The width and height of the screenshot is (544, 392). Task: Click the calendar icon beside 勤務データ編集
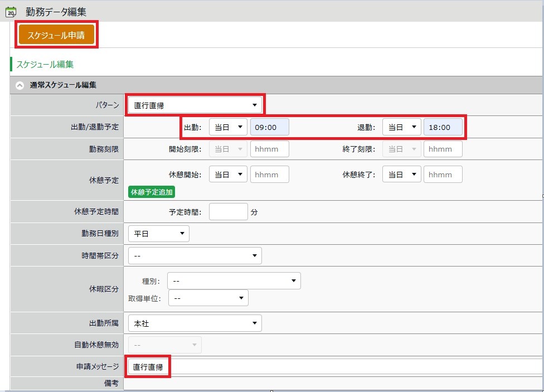point(11,11)
